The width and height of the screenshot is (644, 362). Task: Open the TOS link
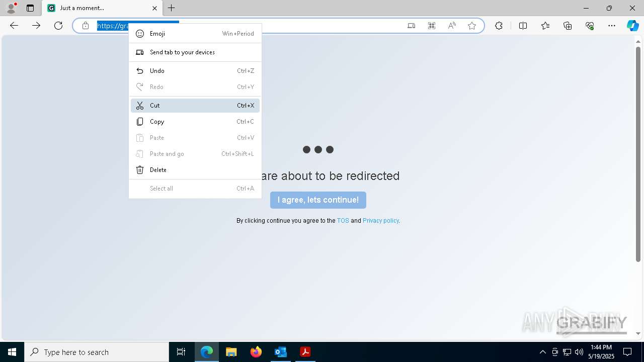(343, 221)
